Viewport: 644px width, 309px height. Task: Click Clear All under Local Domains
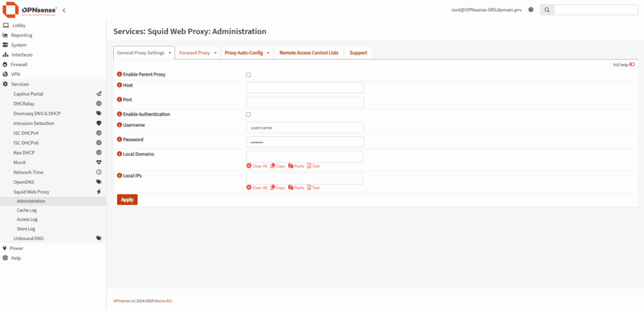pos(257,166)
